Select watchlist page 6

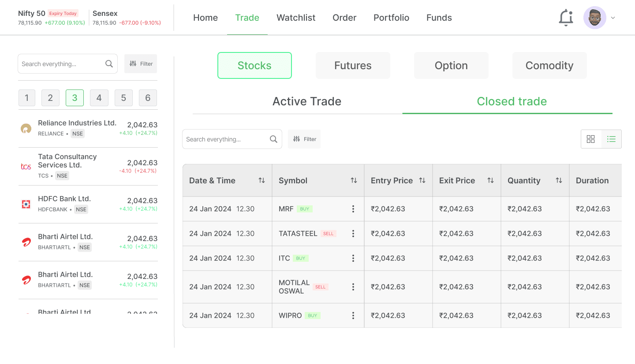click(148, 98)
